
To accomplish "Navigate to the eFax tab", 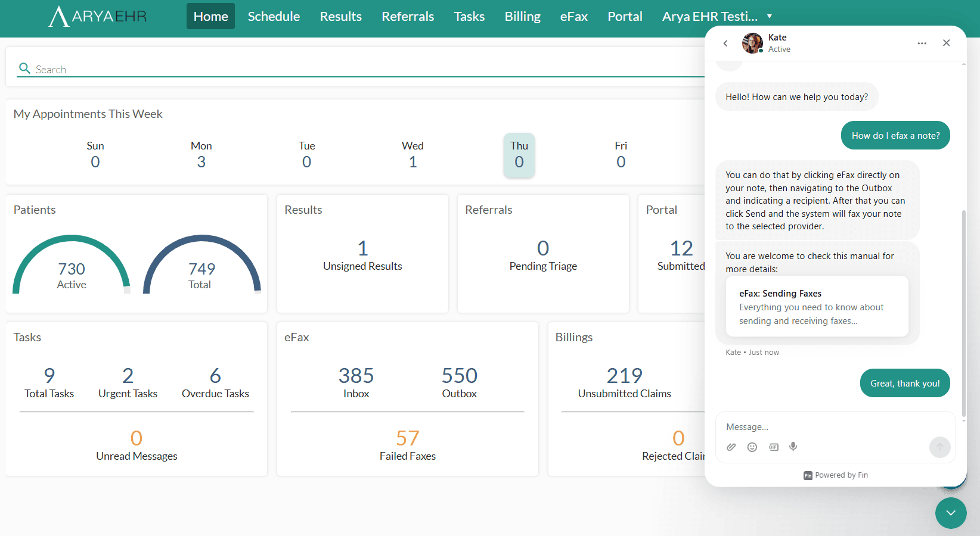I will [573, 16].
